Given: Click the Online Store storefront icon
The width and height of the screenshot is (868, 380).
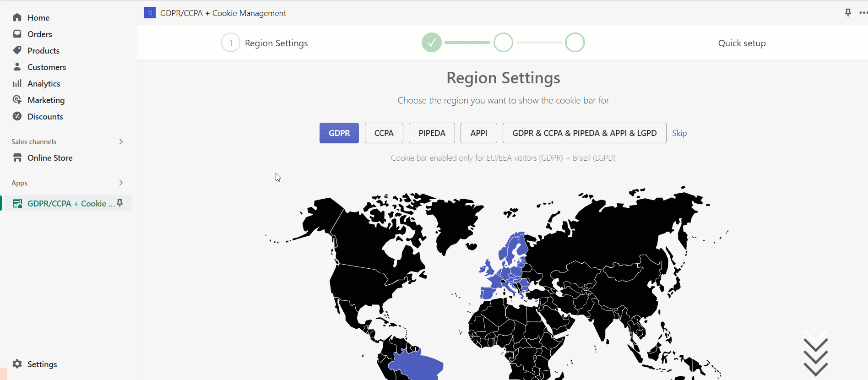Looking at the screenshot, I should (17, 157).
